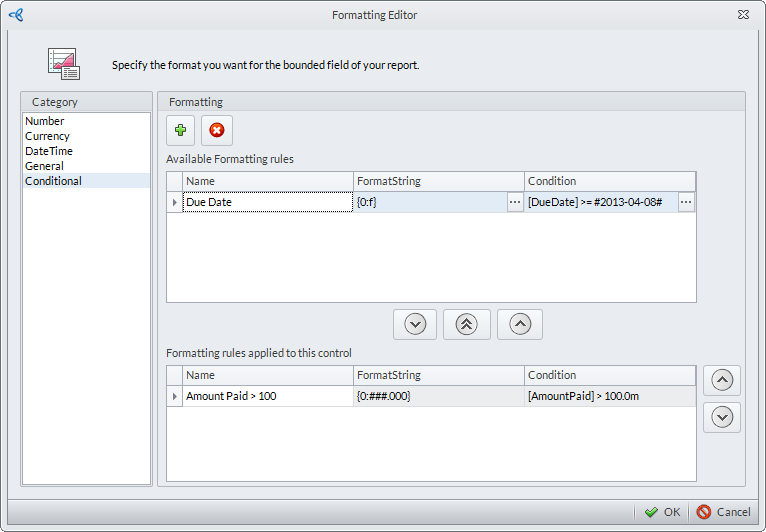This screenshot has width=766, height=532.
Task: Select the Currency category
Action: [x=47, y=136]
